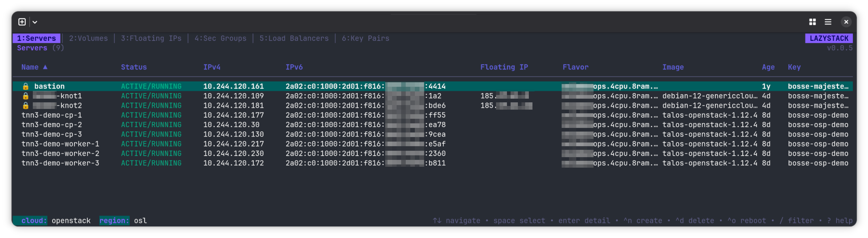This screenshot has width=868, height=238.
Task: Click the lock icon on the knot2 row
Action: pos(26,105)
